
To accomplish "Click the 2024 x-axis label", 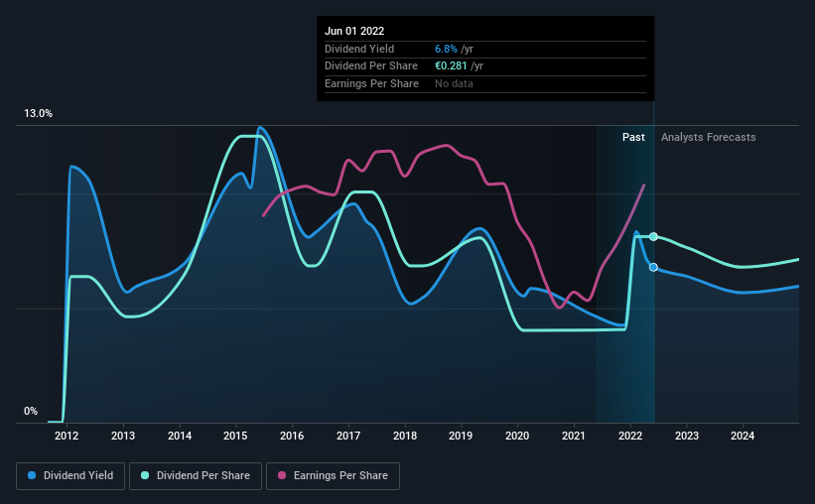I will pyautogui.click(x=743, y=436).
